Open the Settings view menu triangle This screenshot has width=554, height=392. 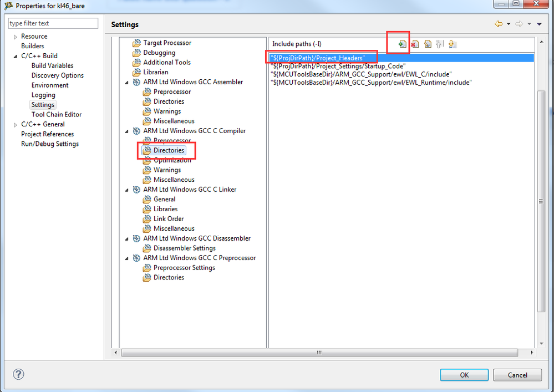(x=539, y=24)
